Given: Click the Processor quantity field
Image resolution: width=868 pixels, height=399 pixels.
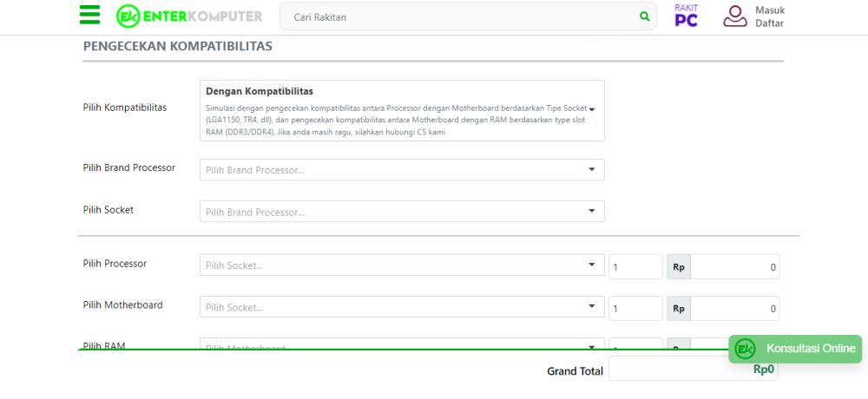Looking at the screenshot, I should pyautogui.click(x=635, y=266).
